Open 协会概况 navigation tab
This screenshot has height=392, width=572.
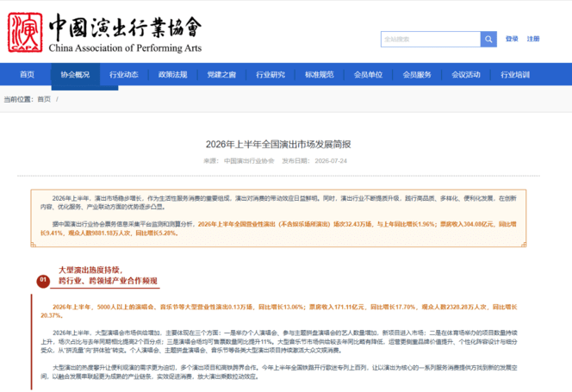tap(75, 74)
